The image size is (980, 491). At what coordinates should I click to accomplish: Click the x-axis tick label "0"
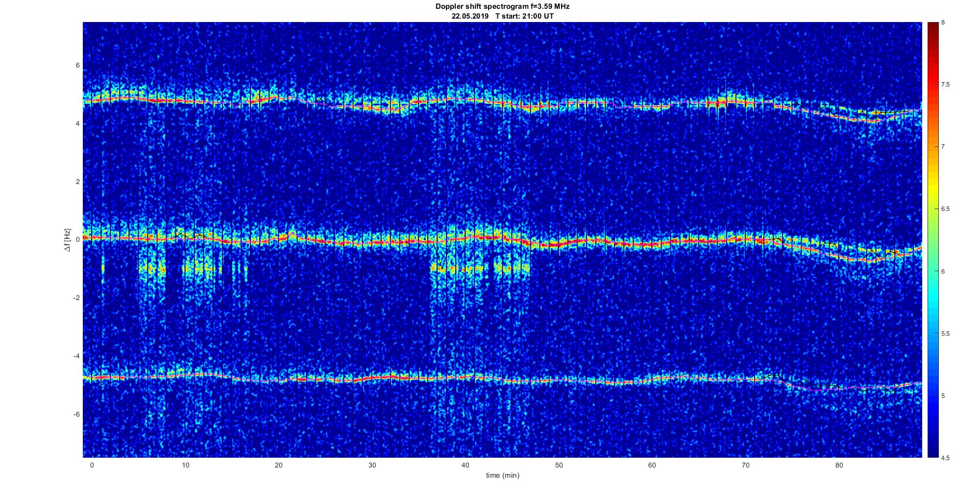[x=92, y=465]
